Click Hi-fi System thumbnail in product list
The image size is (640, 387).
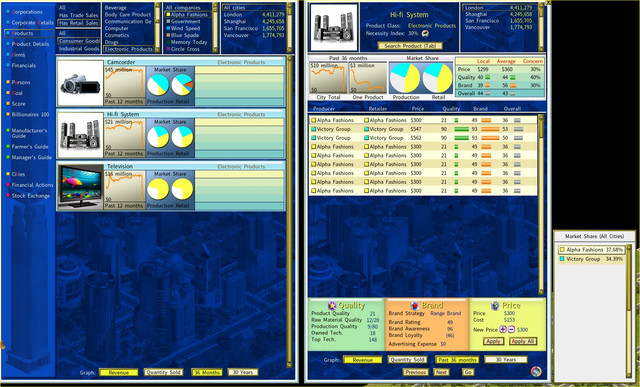[x=80, y=135]
